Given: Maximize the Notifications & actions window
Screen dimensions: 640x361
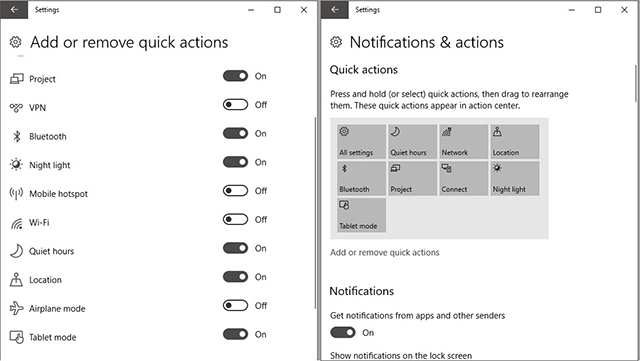Looking at the screenshot, I should coord(598,9).
